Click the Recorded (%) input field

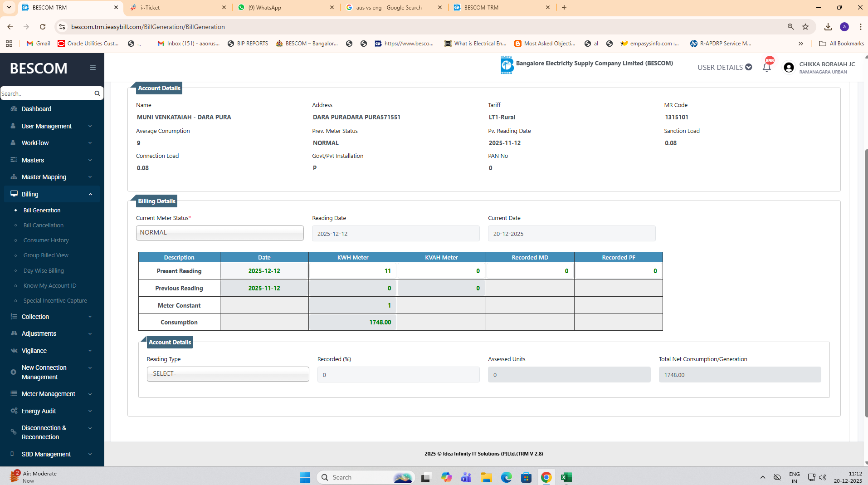(398, 375)
